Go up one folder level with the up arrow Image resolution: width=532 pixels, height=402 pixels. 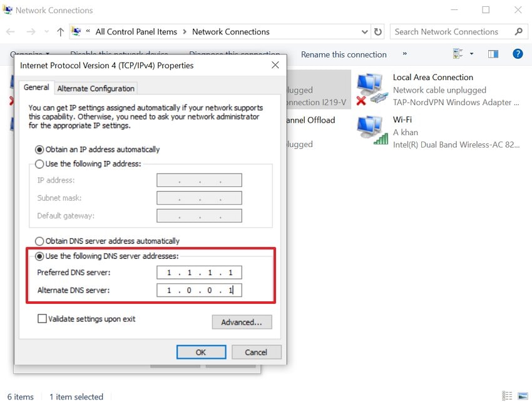tap(59, 31)
